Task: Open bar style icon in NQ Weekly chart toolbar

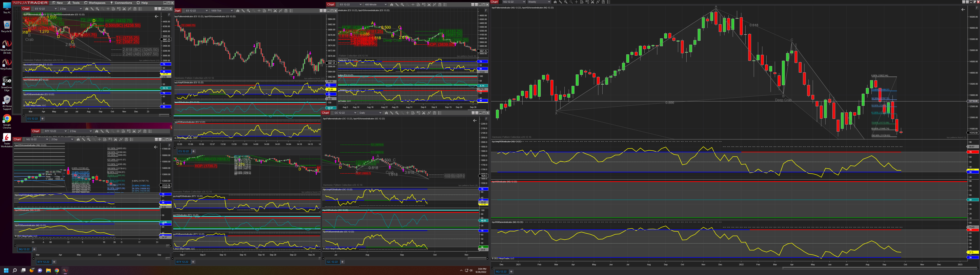Action: [555, 2]
